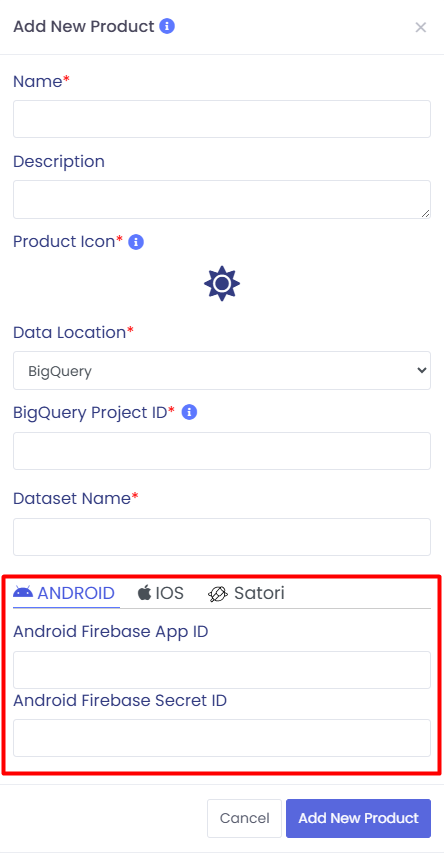Focus the Name input field
Screen dimensions: 444x853
pos(222,119)
